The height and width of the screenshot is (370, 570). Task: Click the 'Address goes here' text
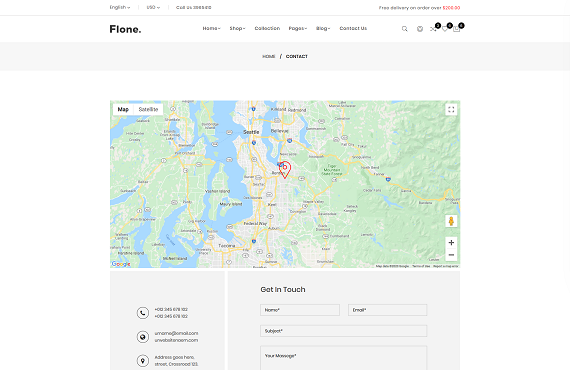tap(174, 357)
